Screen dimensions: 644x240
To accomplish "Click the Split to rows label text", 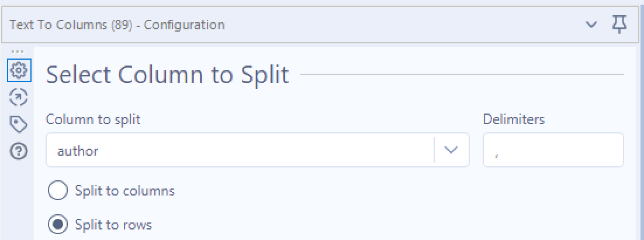I will [113, 224].
